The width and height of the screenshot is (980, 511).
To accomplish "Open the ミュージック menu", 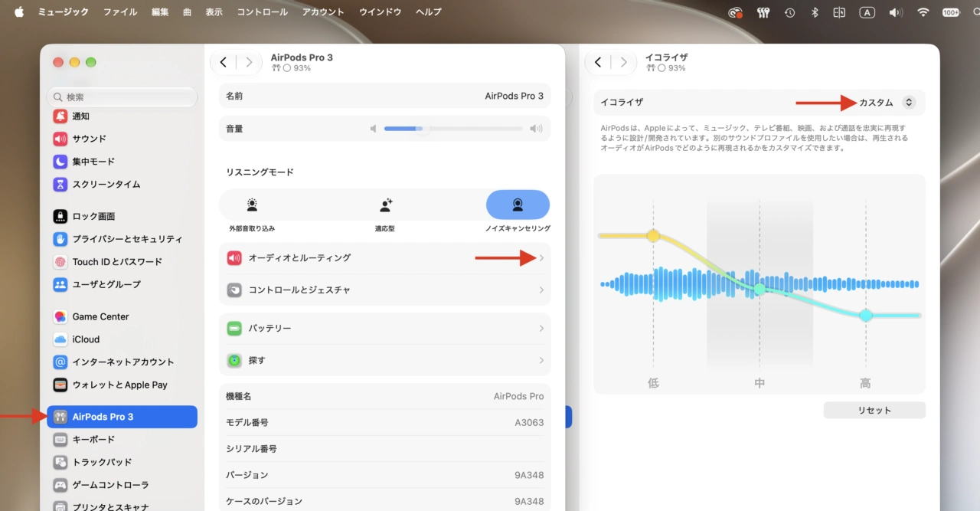I will point(64,12).
